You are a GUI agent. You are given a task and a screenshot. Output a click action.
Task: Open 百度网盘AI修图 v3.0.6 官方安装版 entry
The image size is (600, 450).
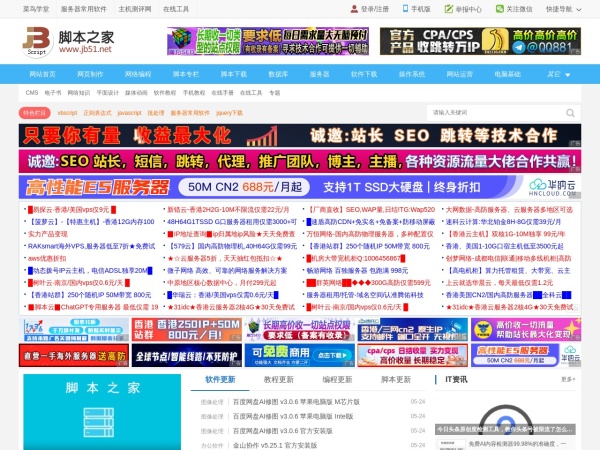[x=282, y=431]
